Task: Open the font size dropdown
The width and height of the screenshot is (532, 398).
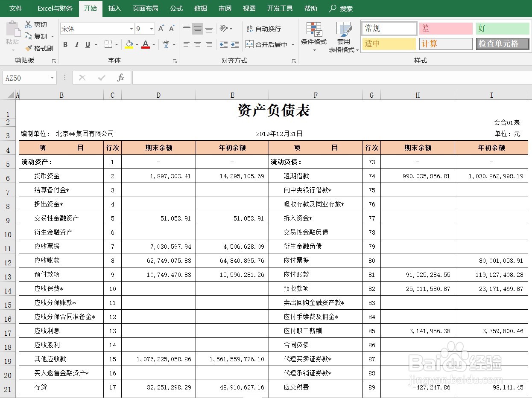Action: [x=151, y=28]
